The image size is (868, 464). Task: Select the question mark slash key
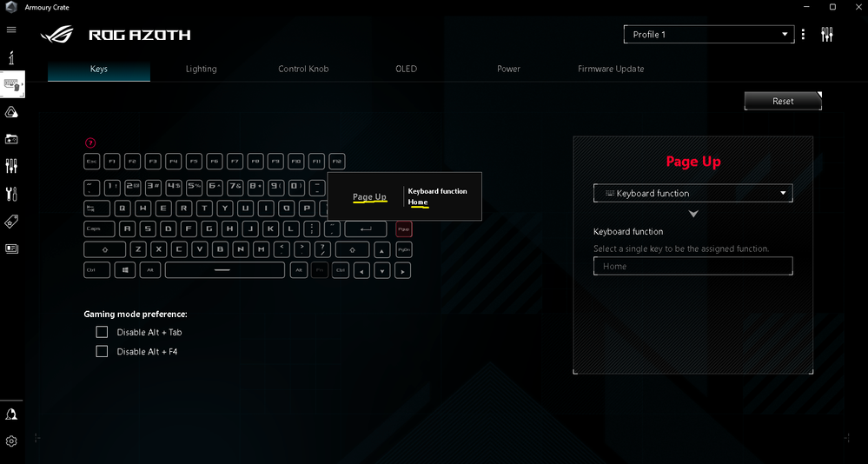point(322,249)
